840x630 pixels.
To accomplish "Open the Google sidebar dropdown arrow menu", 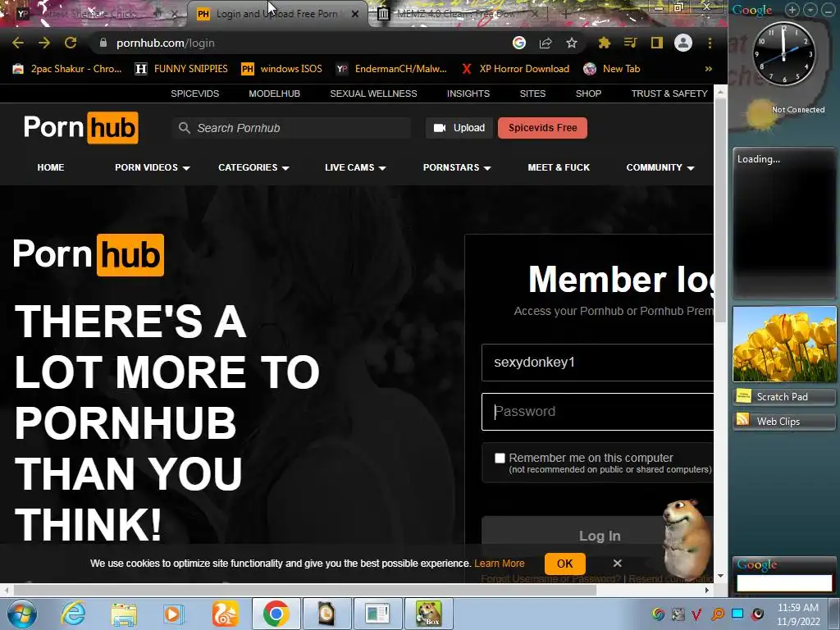I will (x=810, y=10).
